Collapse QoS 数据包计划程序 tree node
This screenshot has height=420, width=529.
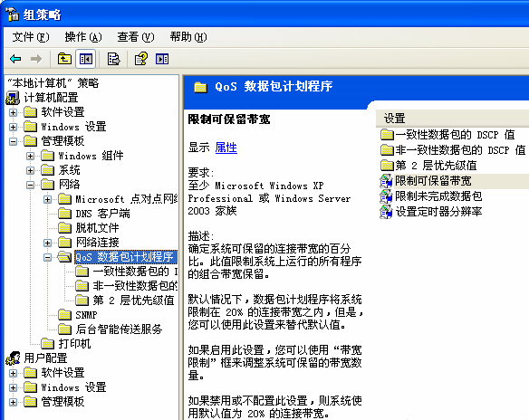pyautogui.click(x=48, y=257)
